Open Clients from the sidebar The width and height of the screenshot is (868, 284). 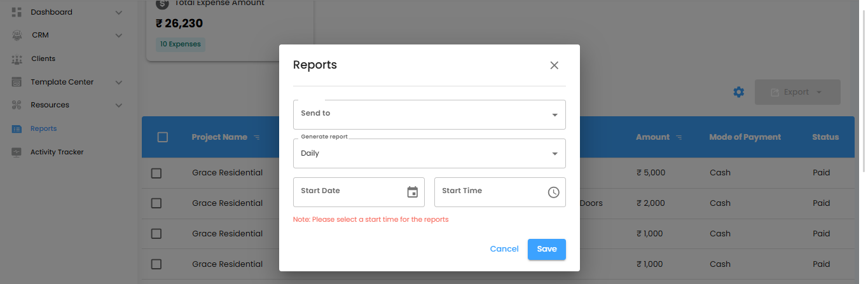coord(43,59)
